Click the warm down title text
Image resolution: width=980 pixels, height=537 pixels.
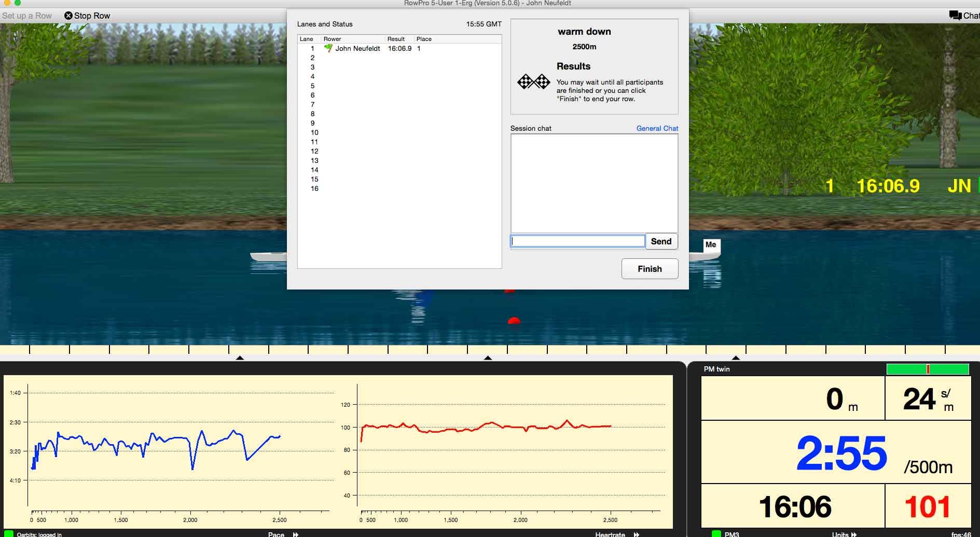click(x=584, y=32)
